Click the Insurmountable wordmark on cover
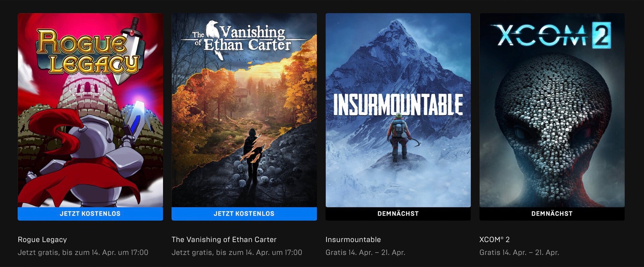Screen dimensions: 644x267 pos(398,104)
